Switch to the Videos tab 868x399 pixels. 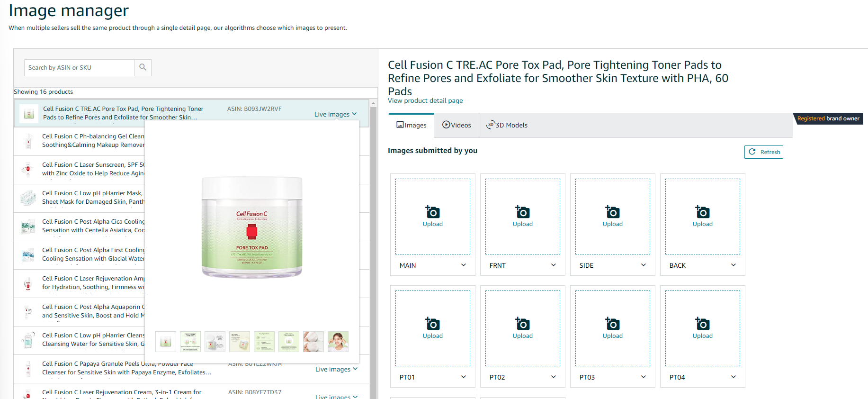pyautogui.click(x=456, y=125)
